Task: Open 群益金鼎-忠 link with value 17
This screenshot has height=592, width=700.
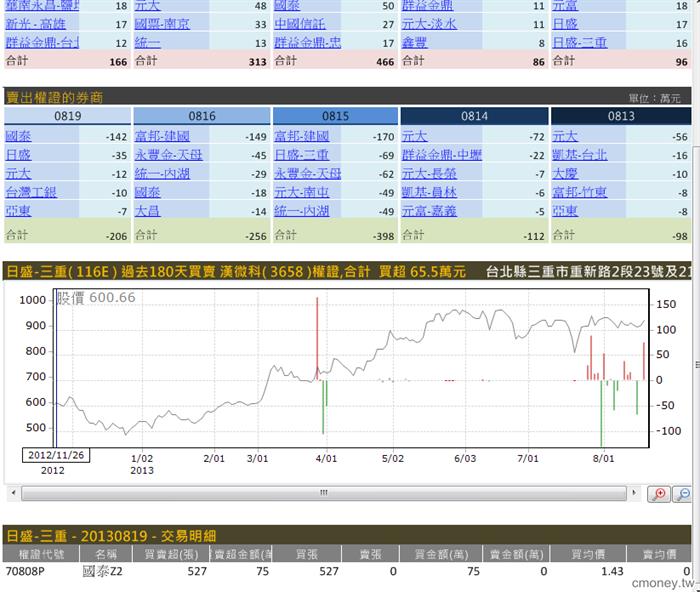Action: point(308,43)
